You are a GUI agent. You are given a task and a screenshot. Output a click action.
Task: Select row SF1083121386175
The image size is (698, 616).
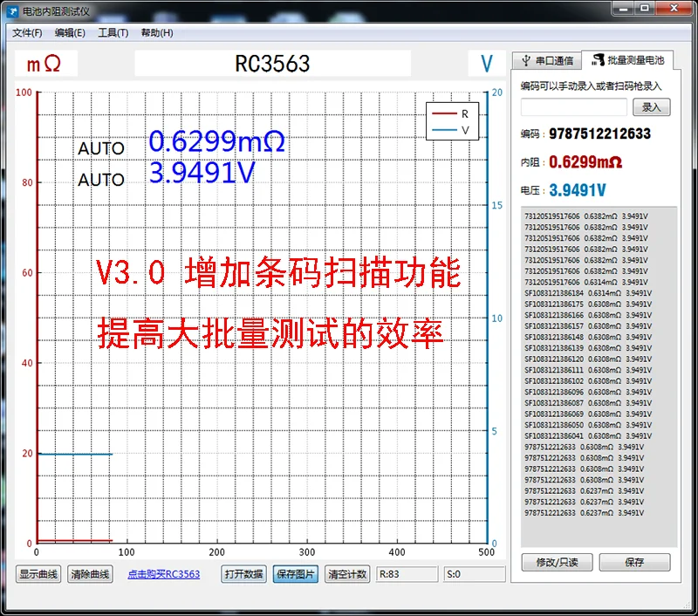[588, 305]
